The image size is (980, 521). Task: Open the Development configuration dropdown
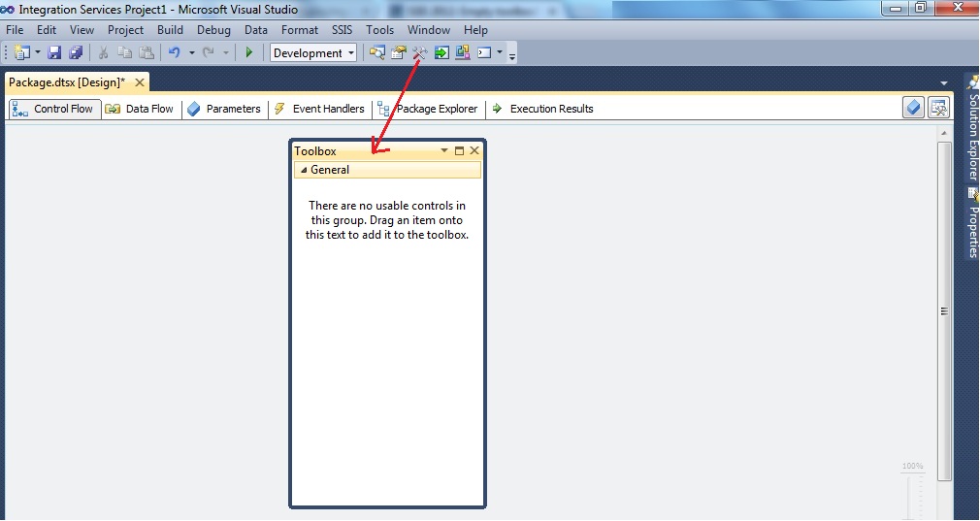313,52
